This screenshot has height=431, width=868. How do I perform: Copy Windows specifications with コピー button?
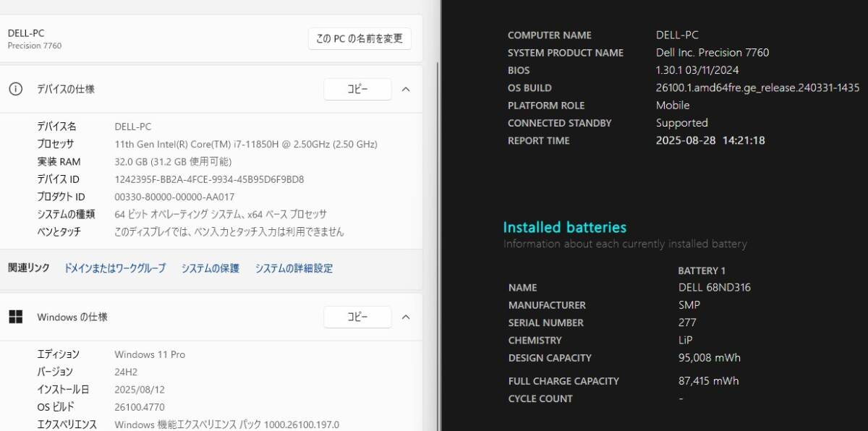(357, 317)
